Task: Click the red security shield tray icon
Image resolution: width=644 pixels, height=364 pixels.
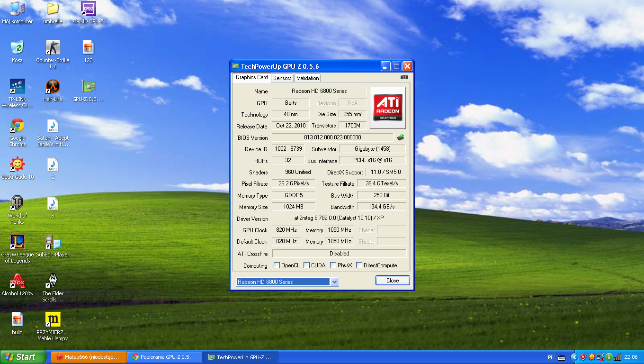Action: click(583, 357)
